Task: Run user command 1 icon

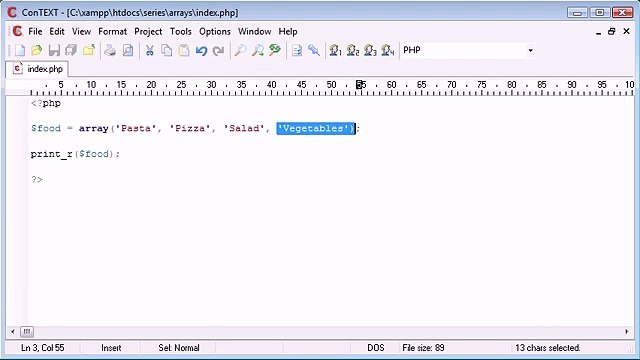Action: tap(336, 51)
